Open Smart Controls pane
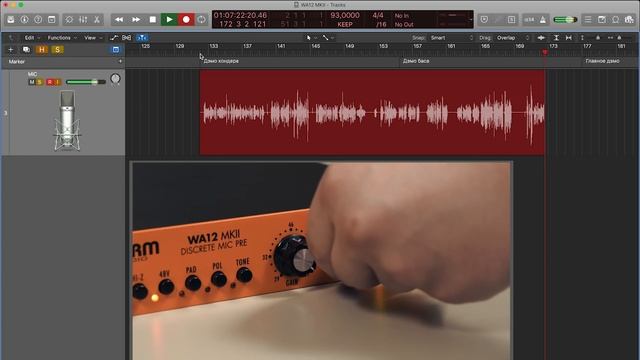The height and width of the screenshot is (360, 640). pyautogui.click(x=69, y=20)
